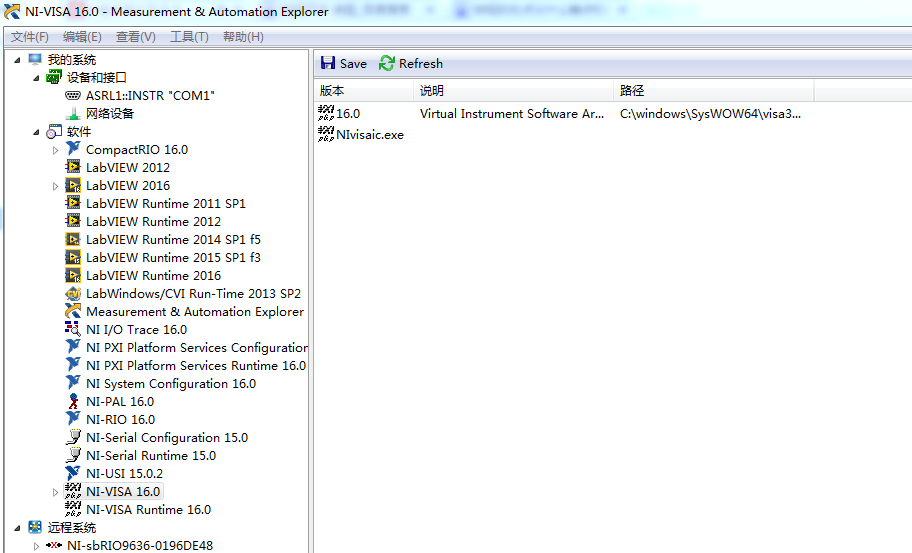Viewport: 912px width, 553px height.
Task: Sort by the 说明 column header
Action: pyautogui.click(x=514, y=91)
